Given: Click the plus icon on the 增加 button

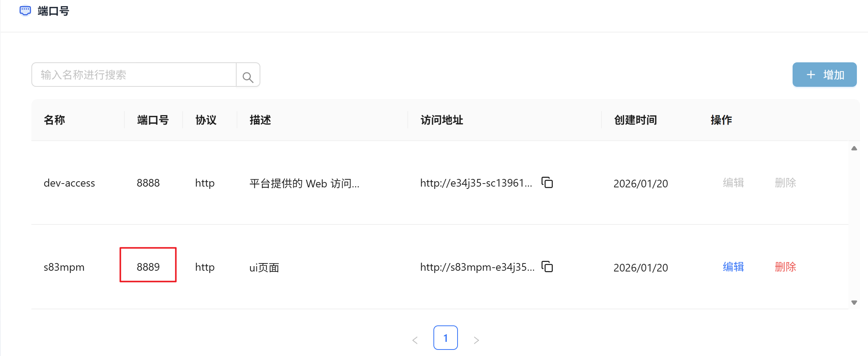Looking at the screenshot, I should pos(811,75).
